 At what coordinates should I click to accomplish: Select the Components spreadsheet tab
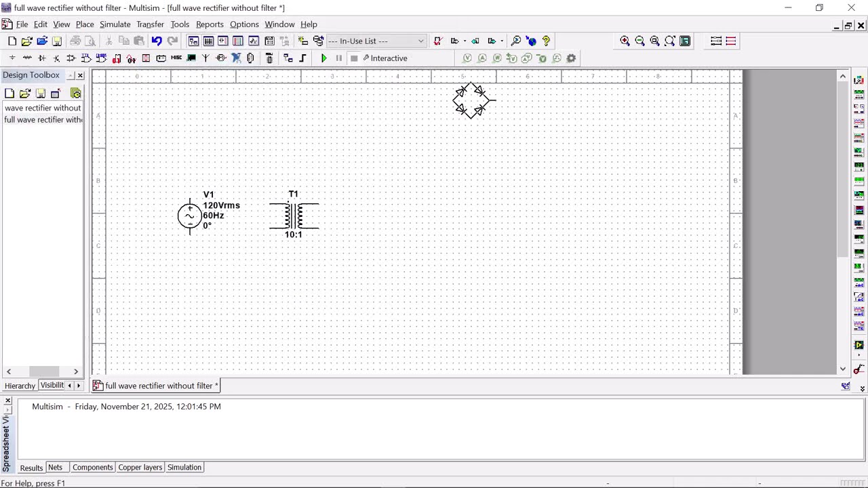(93, 468)
